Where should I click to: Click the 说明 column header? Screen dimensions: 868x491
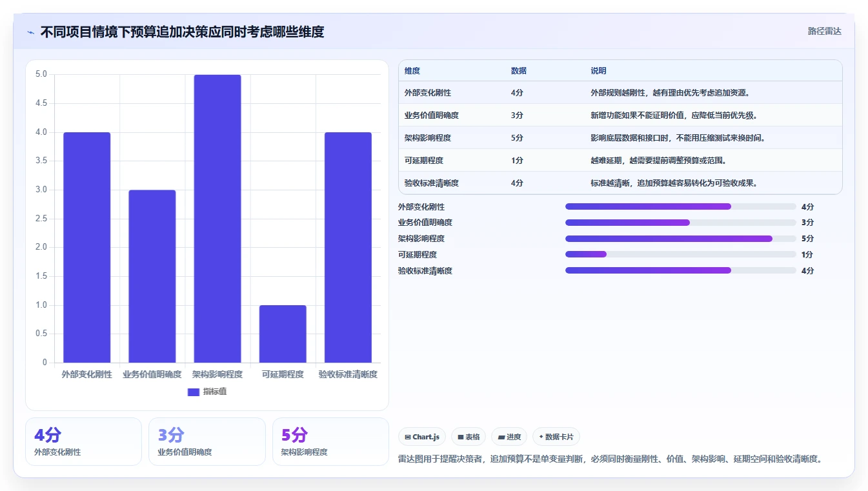[598, 71]
